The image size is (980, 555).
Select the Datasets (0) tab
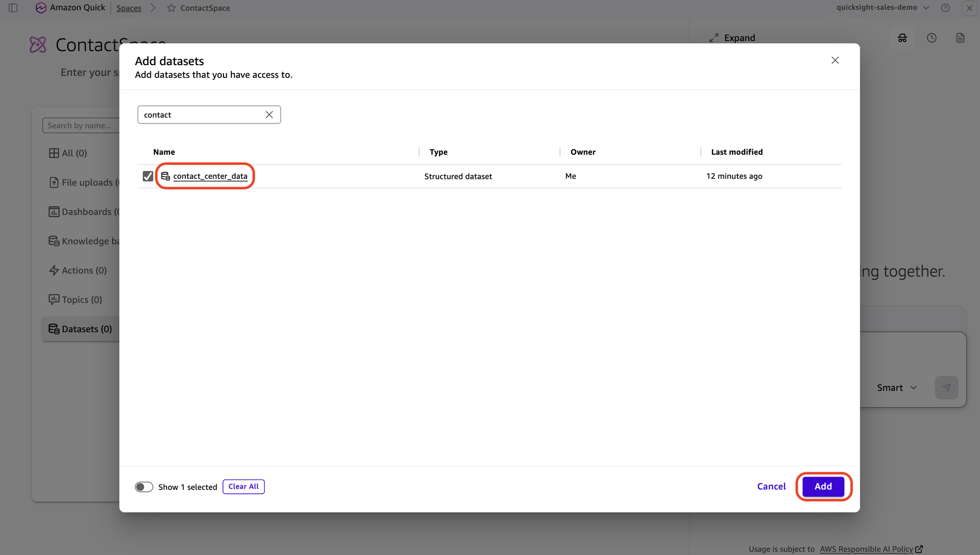(80, 329)
